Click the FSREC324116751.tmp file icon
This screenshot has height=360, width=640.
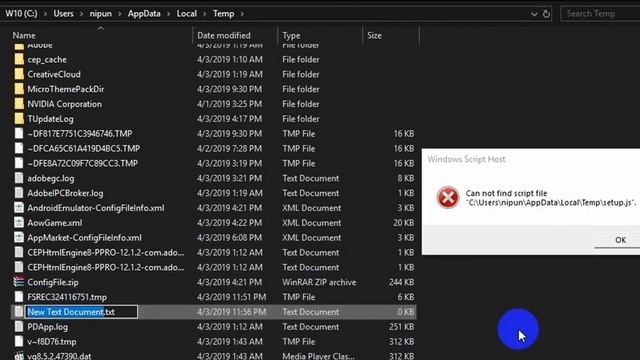[19, 297]
